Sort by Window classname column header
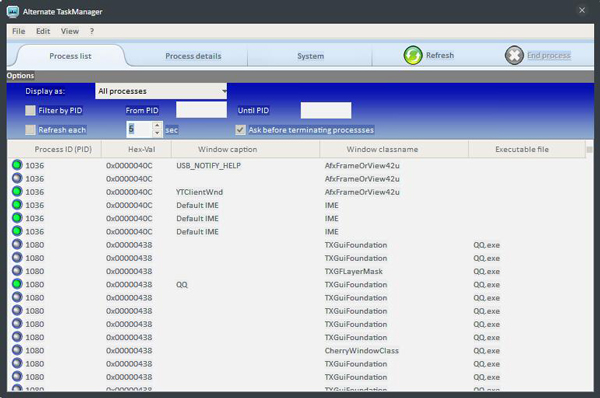Image resolution: width=600 pixels, height=398 pixels. 394,149
